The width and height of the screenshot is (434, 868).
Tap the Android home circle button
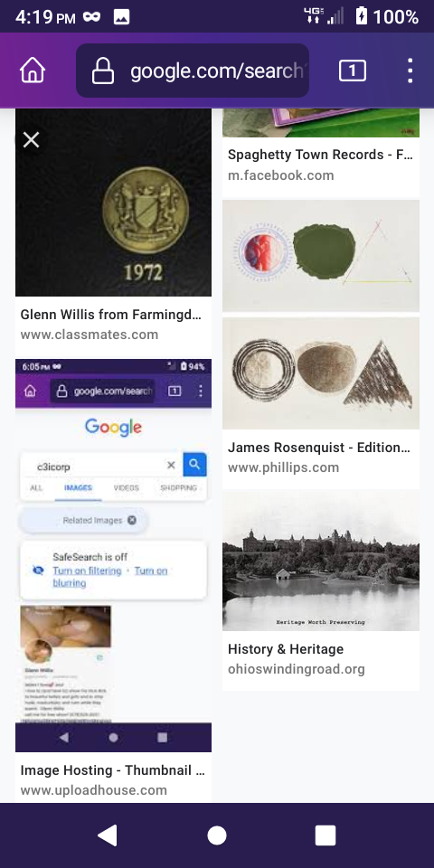point(217,835)
